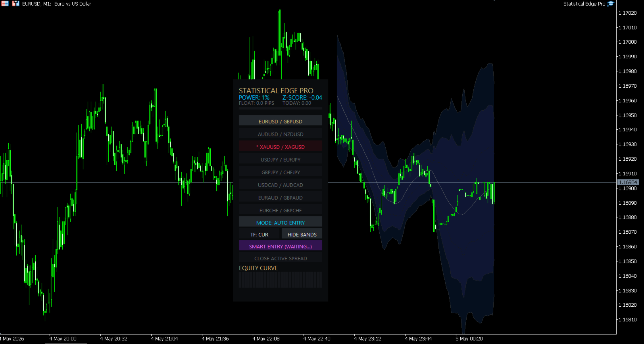Toggle HIDE BANDS visibility
The image size is (644, 344).
[302, 234]
